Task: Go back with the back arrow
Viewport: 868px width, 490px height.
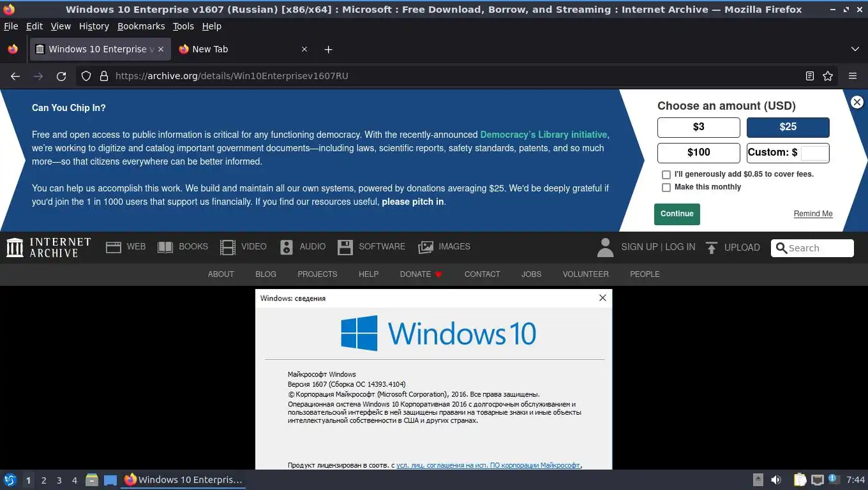Action: [15, 76]
